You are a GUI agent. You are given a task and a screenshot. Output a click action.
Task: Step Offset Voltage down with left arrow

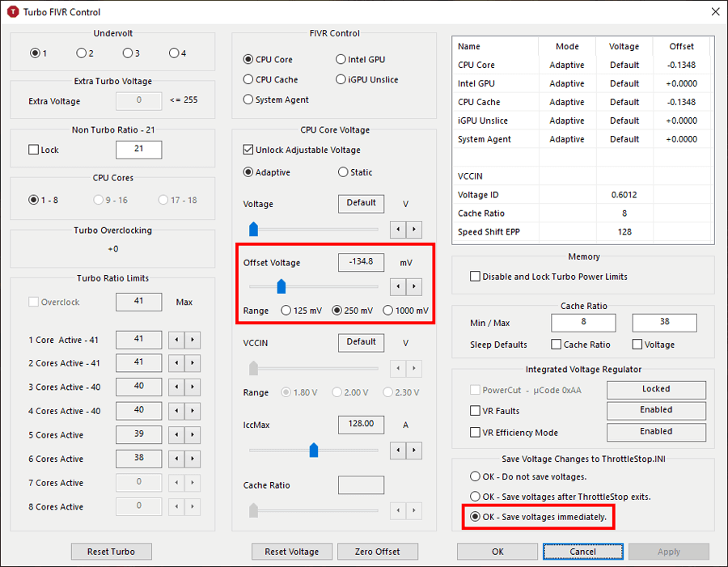click(398, 286)
